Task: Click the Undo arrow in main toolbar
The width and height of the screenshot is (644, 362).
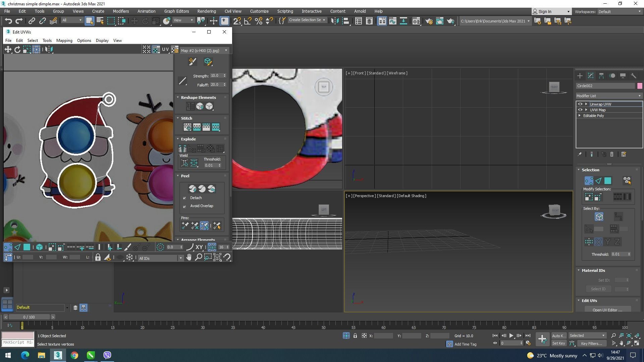Action: click(x=8, y=21)
